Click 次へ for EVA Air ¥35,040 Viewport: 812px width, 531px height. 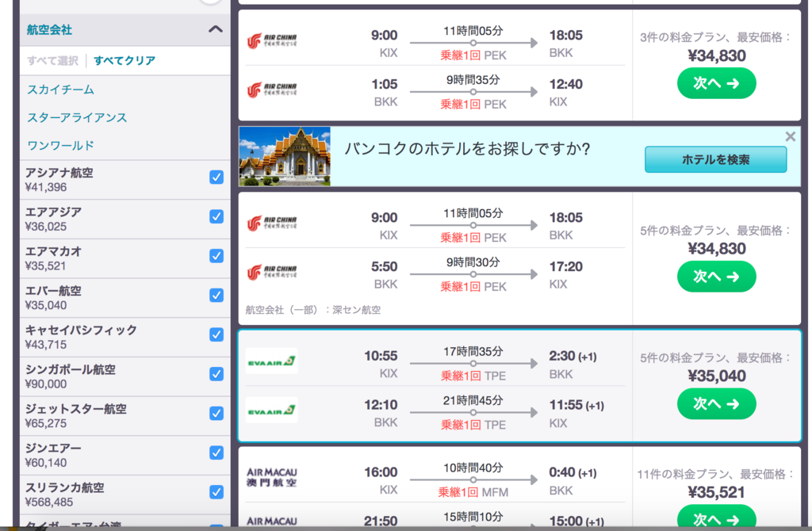click(717, 403)
